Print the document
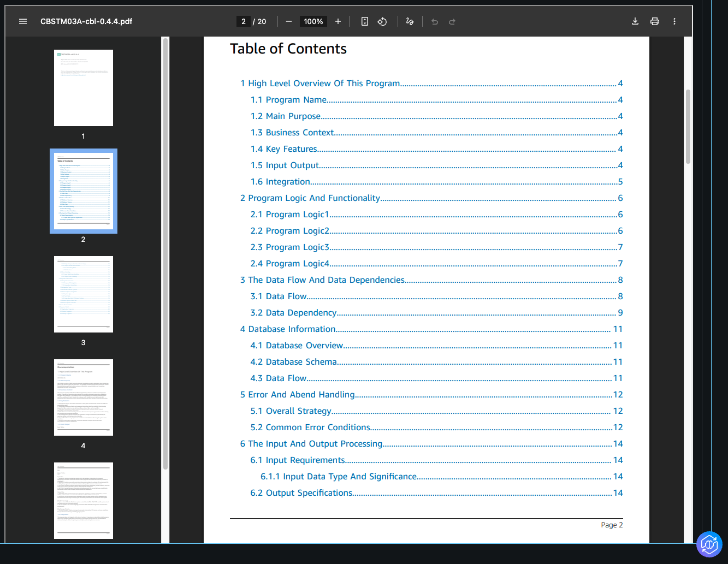The width and height of the screenshot is (728, 564). point(655,21)
